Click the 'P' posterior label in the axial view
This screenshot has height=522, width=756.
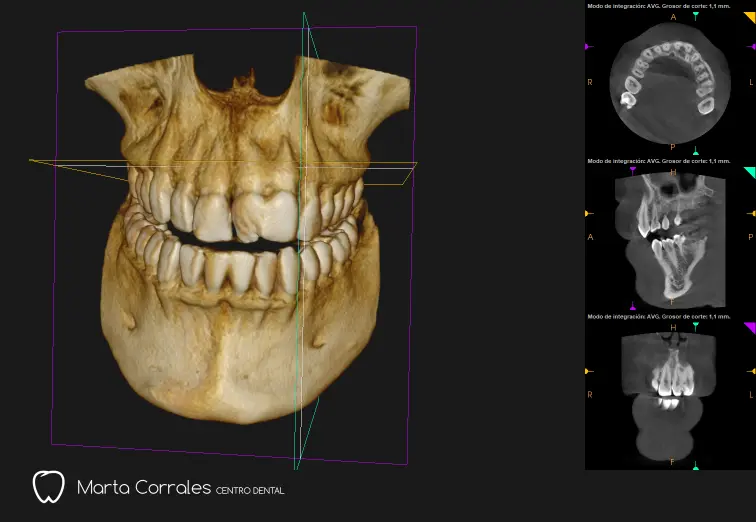(673, 147)
